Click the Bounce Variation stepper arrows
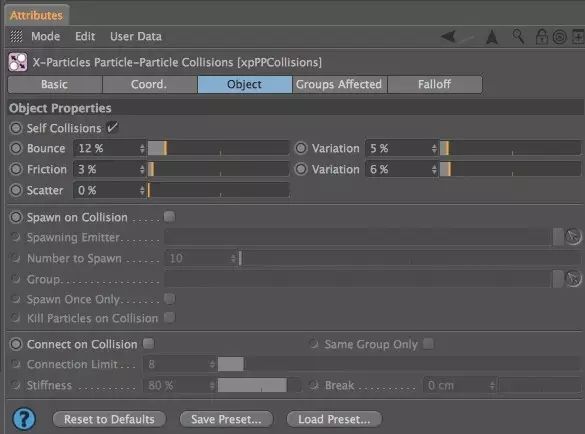This screenshot has height=434, width=585. [x=434, y=148]
